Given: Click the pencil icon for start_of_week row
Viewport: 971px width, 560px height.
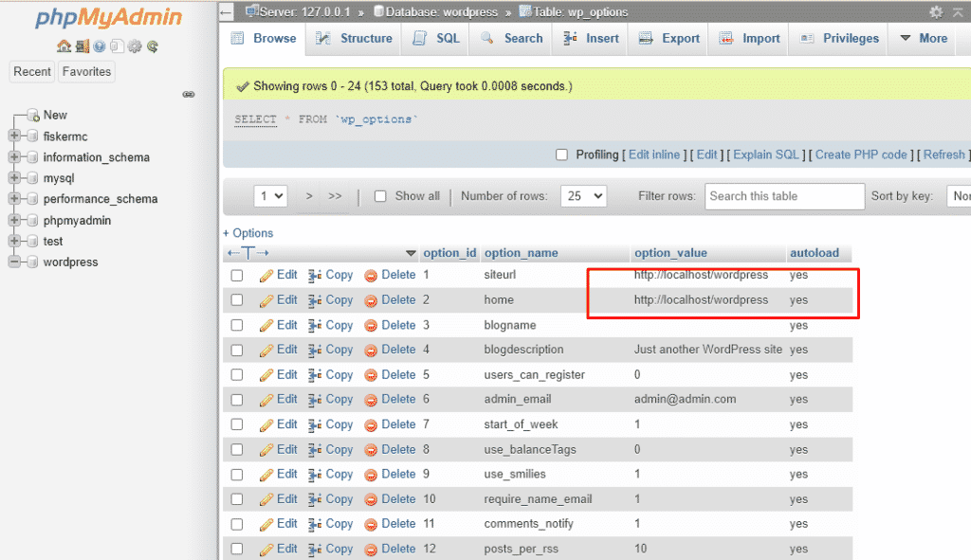Looking at the screenshot, I should 266,425.
